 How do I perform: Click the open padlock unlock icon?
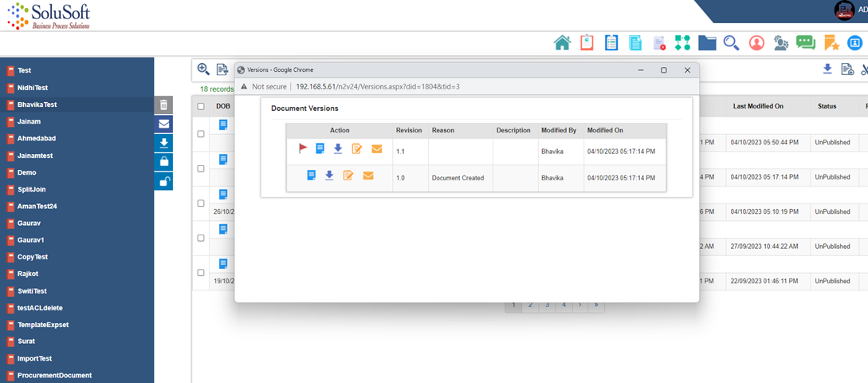click(x=163, y=181)
